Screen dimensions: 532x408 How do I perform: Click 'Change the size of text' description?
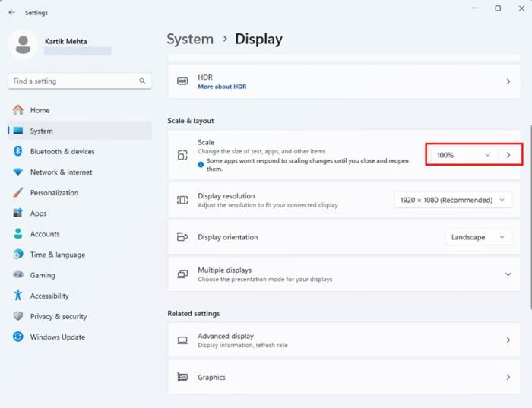click(261, 151)
